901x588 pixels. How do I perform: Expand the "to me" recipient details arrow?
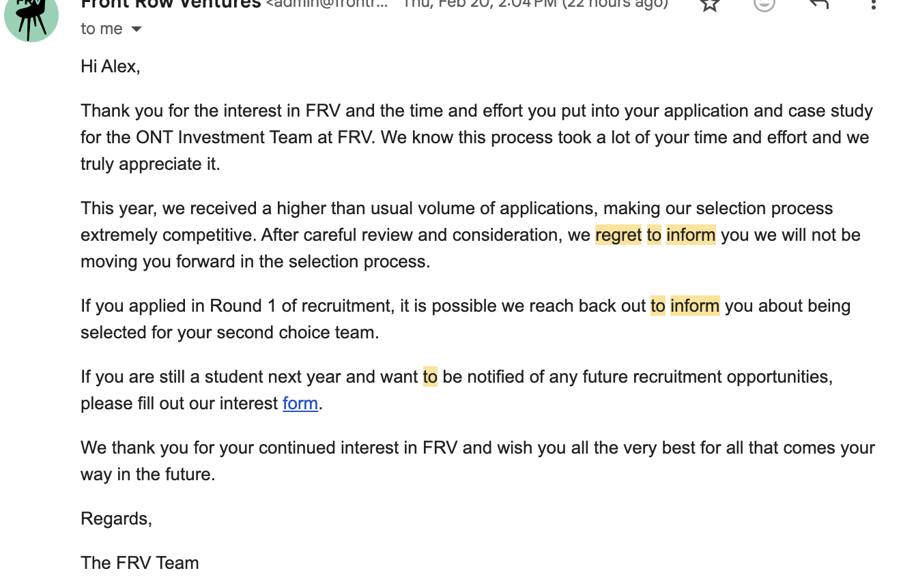[x=137, y=29]
